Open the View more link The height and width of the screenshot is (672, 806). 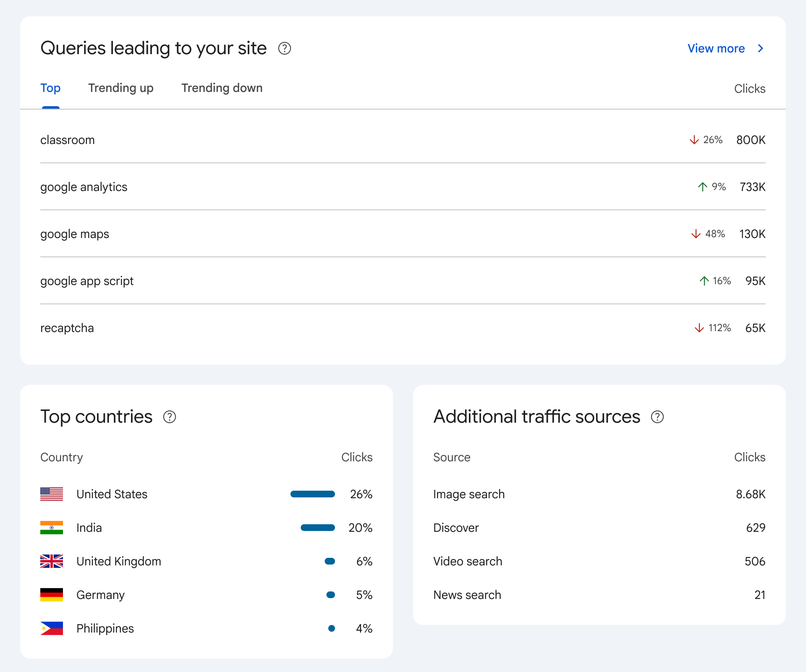pyautogui.click(x=716, y=49)
